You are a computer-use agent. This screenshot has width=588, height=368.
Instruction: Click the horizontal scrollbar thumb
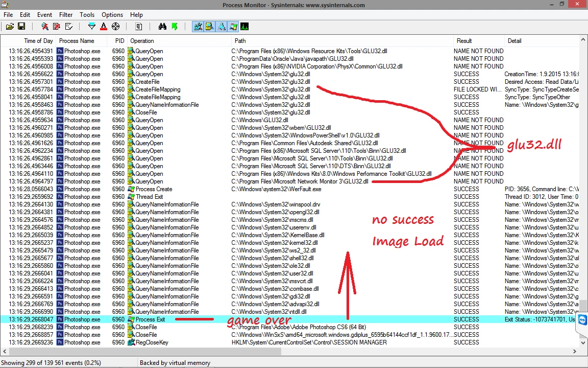pyautogui.click(x=145, y=351)
